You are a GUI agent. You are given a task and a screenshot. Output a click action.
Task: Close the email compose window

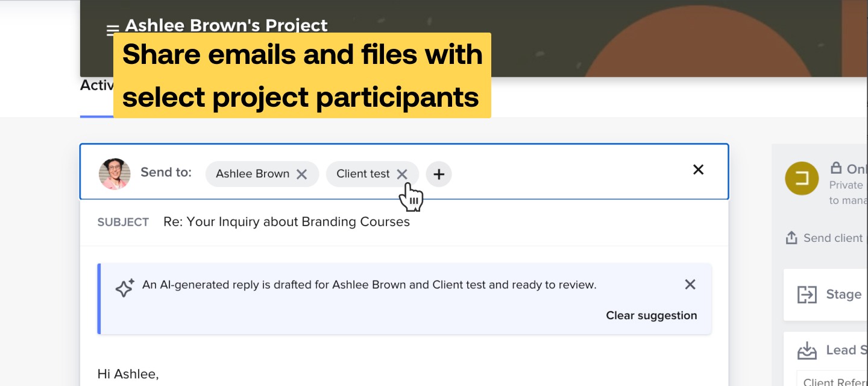698,169
